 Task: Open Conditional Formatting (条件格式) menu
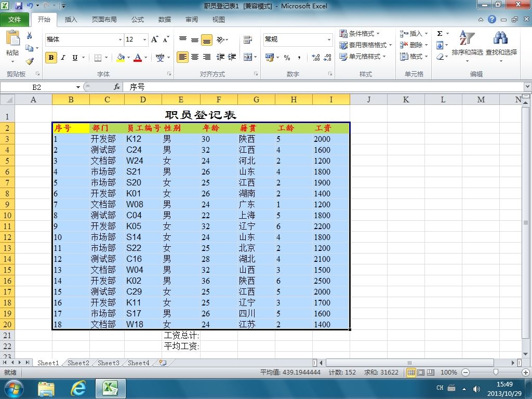[360, 33]
